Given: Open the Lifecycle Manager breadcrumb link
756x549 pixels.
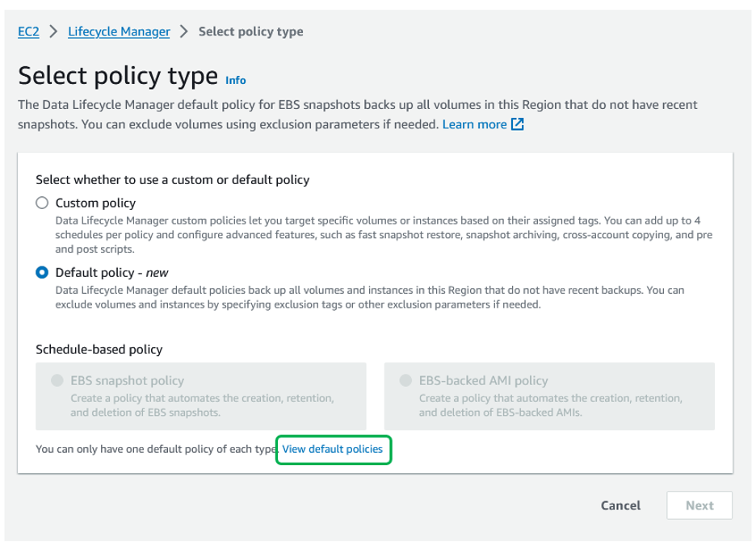Looking at the screenshot, I should coord(118,31).
